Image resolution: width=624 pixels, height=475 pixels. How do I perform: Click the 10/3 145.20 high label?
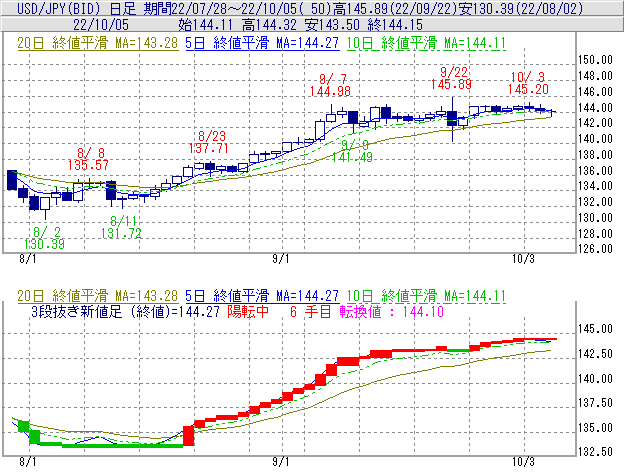tap(528, 83)
